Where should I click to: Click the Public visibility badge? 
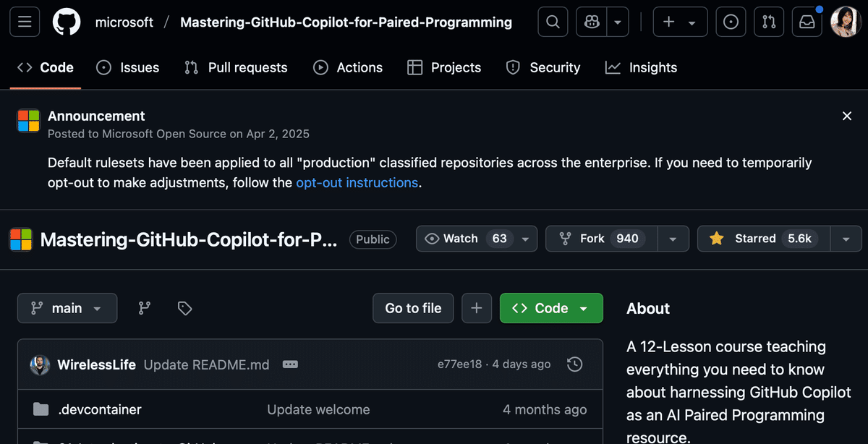point(373,239)
